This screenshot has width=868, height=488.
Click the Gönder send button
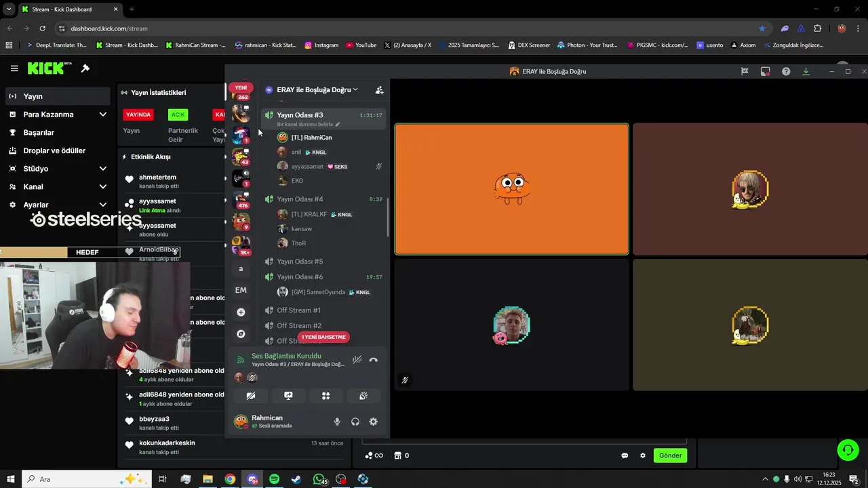coord(670,455)
